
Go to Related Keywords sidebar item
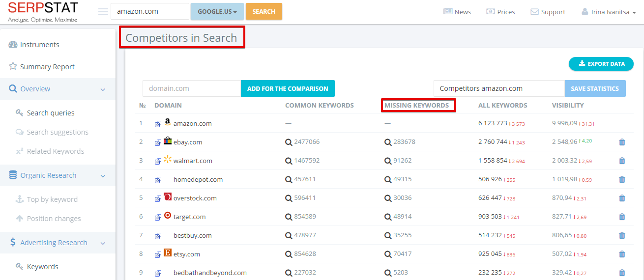pos(50,151)
